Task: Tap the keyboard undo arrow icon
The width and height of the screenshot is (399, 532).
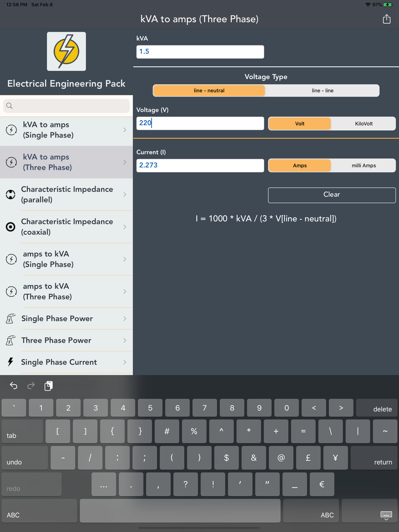Action: [14, 386]
